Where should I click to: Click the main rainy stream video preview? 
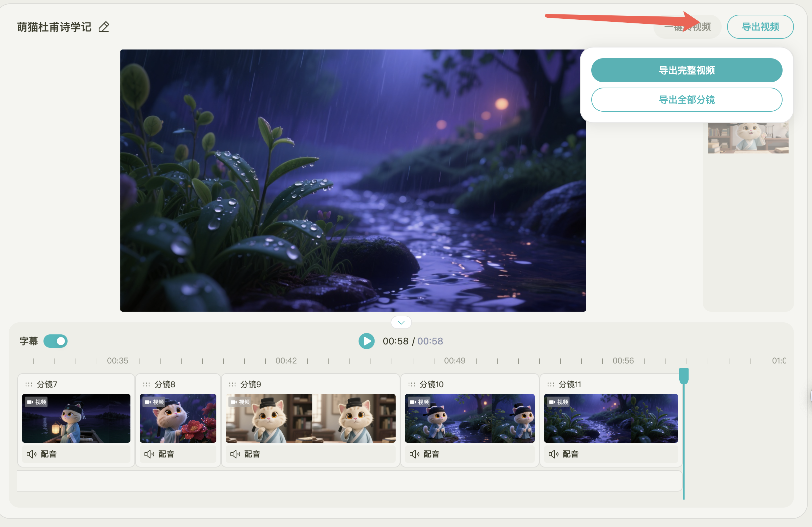point(353,181)
